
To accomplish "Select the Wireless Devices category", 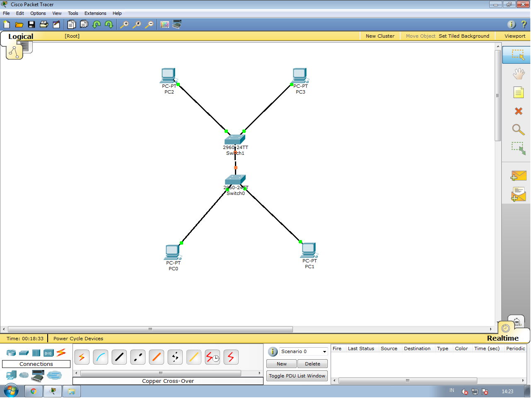I will (x=48, y=353).
